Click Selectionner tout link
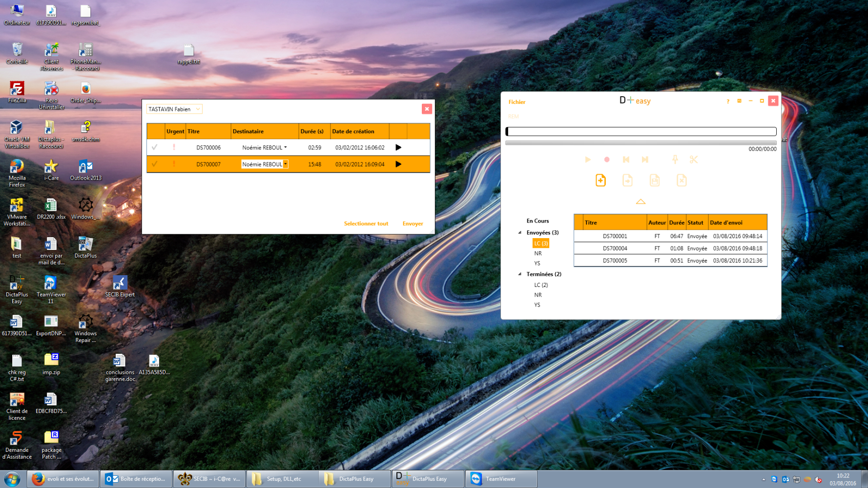Viewport: 868px width, 488px height. point(366,224)
